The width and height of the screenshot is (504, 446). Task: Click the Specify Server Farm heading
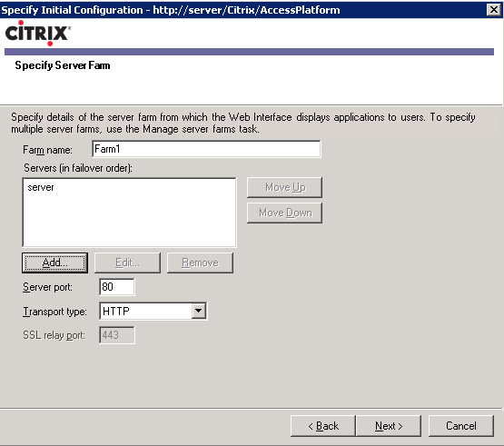(63, 65)
